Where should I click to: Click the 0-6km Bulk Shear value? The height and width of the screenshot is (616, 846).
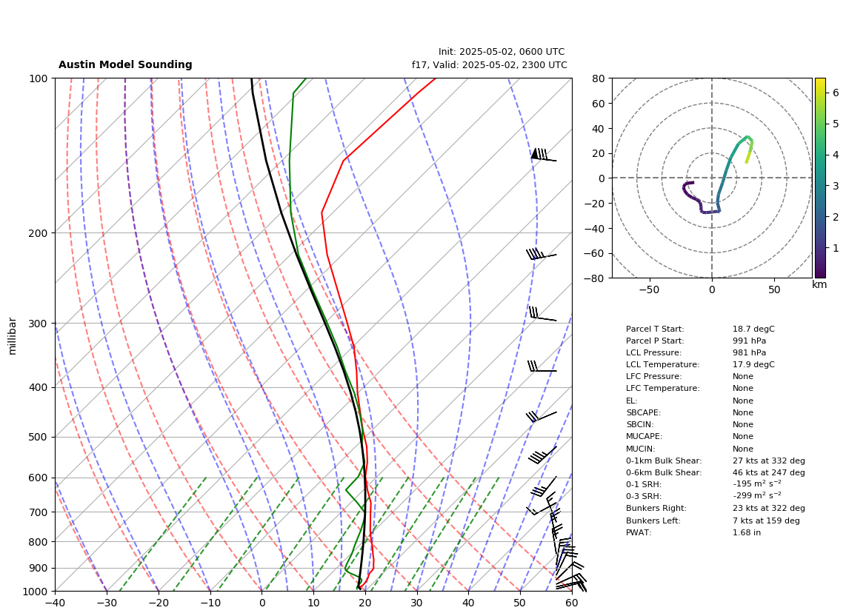tap(768, 472)
